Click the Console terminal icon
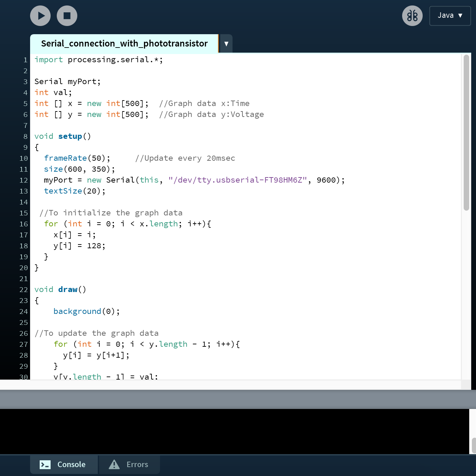This screenshot has width=476, height=476. click(x=45, y=464)
